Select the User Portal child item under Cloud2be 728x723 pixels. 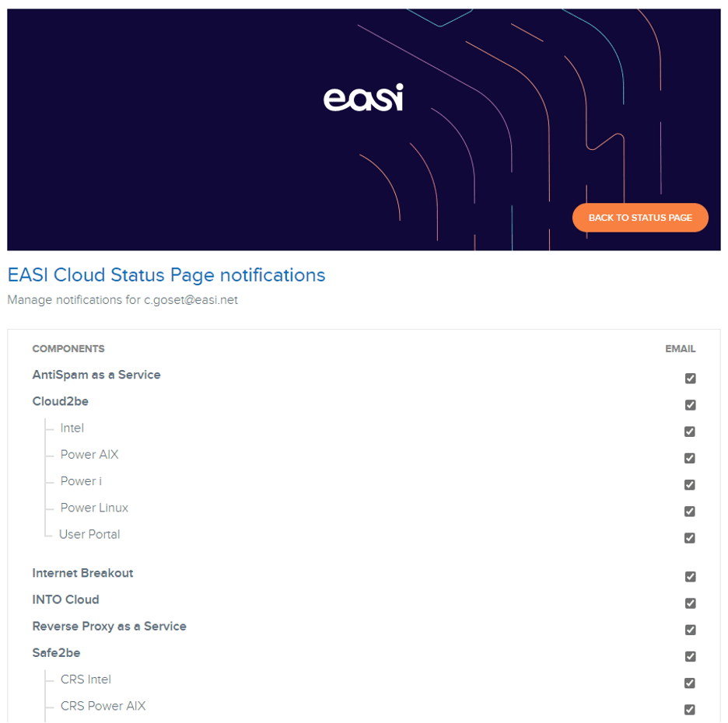click(x=89, y=534)
